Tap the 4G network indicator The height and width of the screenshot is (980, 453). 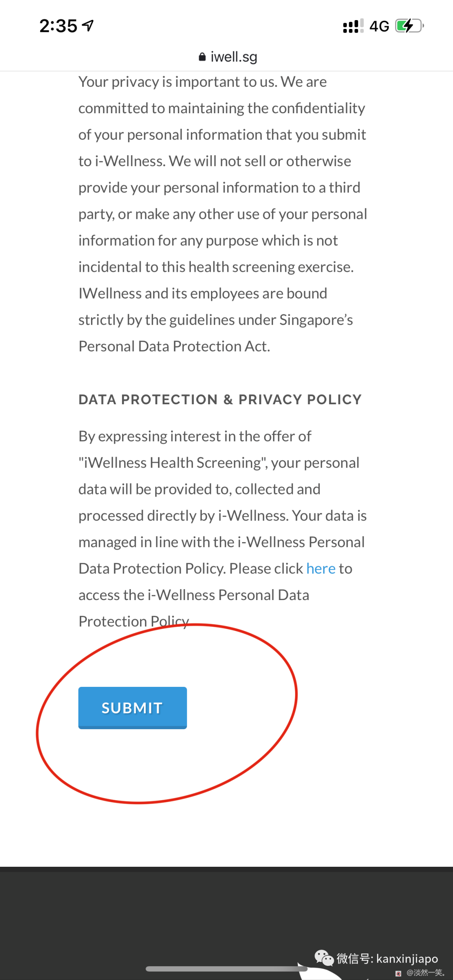point(379,26)
